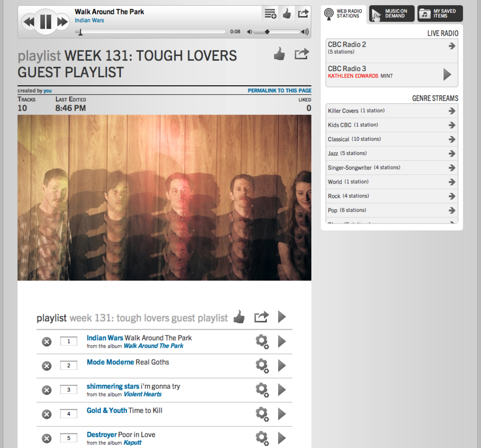This screenshot has width=481, height=448.
Task: Edit the position field of track 5
Action: (69, 438)
